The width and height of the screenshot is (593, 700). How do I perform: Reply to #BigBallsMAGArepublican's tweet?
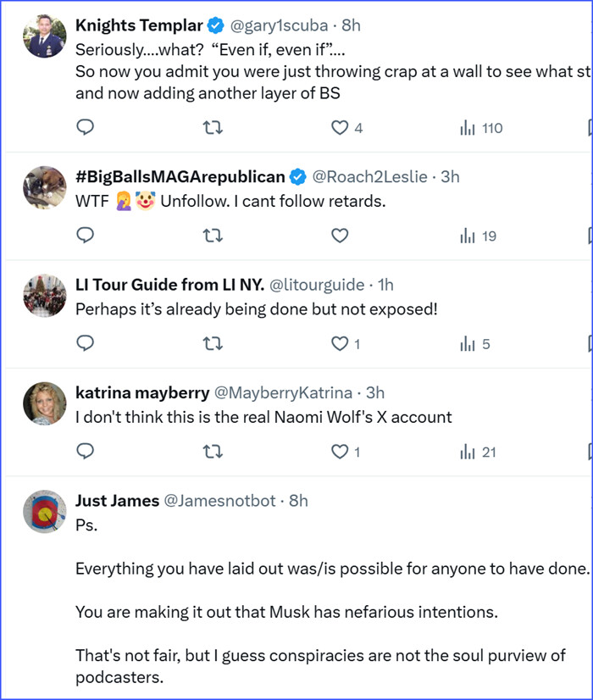click(86, 236)
